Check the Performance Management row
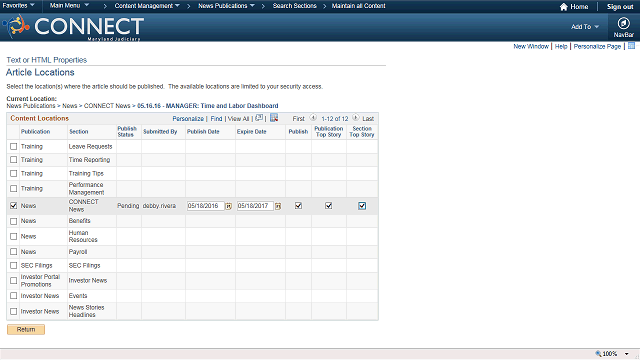Screen dimensions: 640x360 13,189
